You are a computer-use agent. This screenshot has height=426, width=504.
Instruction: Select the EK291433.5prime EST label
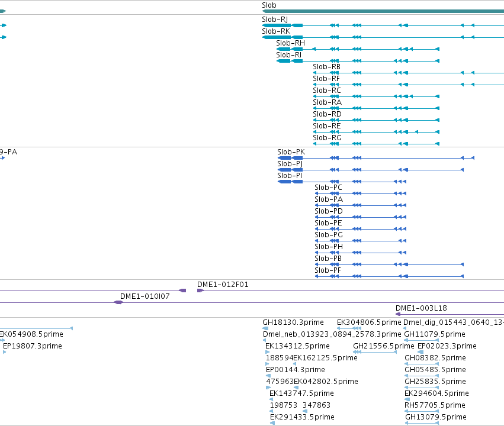pos(302,417)
